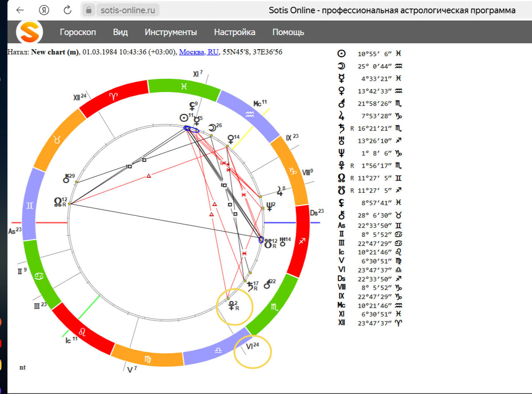Click the retrograde Pluto glyph

231,305
